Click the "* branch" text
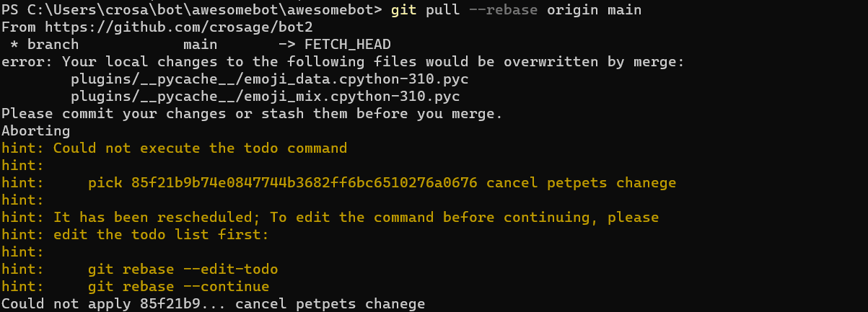 [44, 45]
